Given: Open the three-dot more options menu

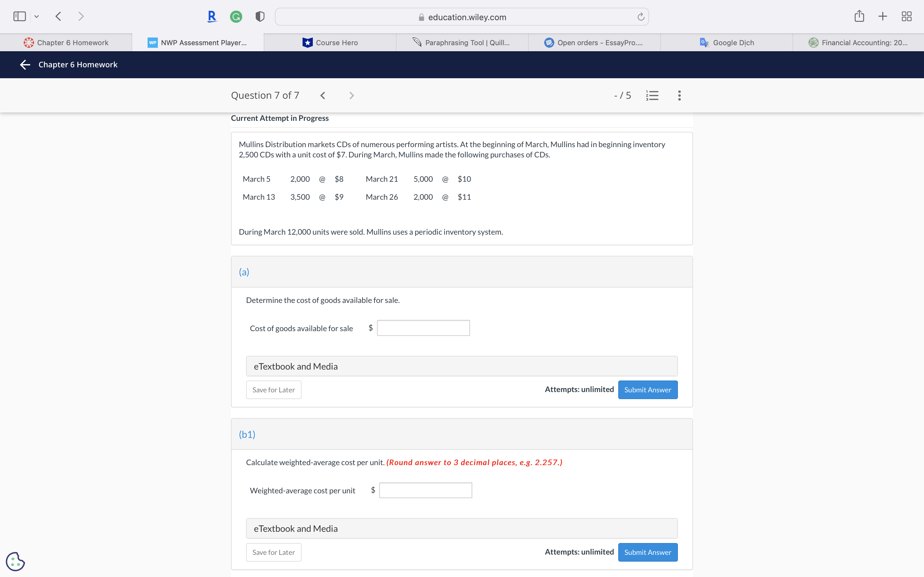Looking at the screenshot, I should click(x=679, y=96).
